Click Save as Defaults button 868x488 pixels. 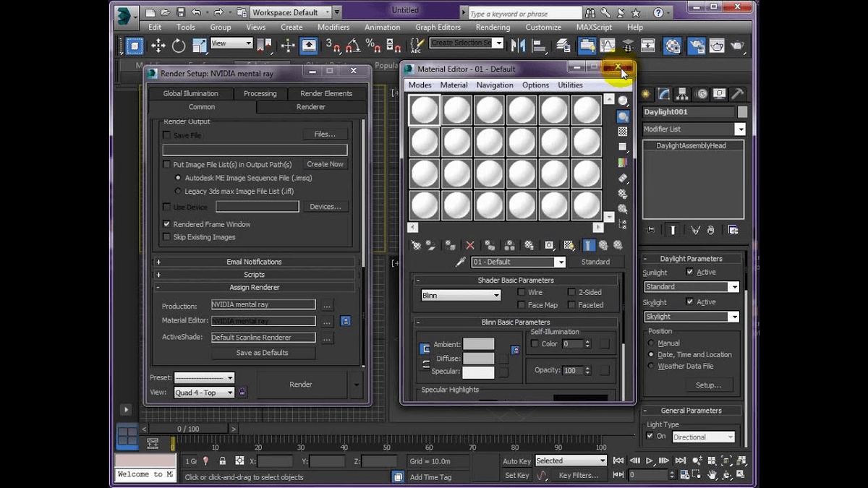(x=263, y=352)
